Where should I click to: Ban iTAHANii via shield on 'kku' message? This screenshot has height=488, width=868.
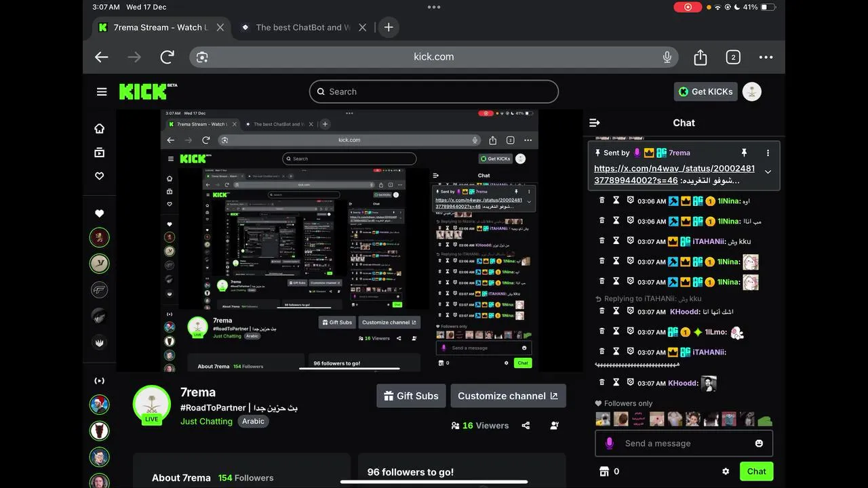coord(630,241)
